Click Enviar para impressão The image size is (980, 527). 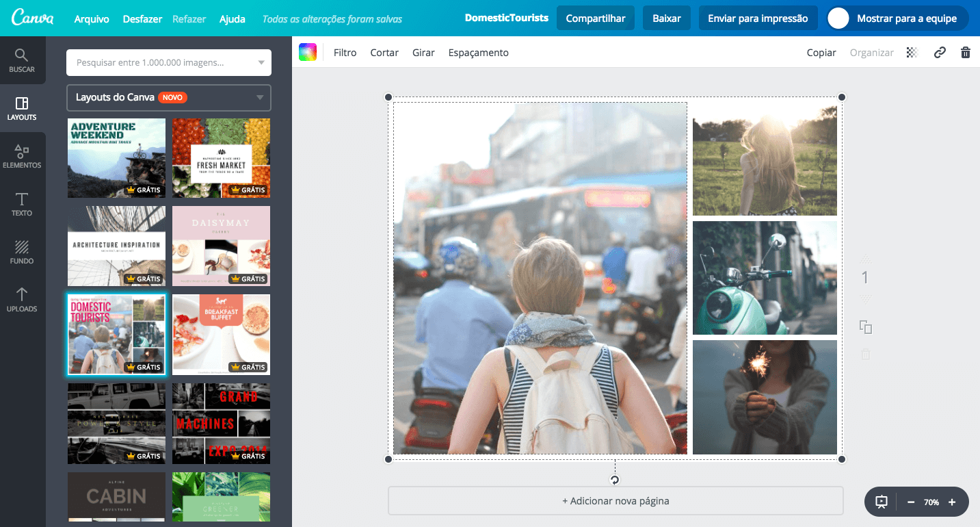click(758, 18)
